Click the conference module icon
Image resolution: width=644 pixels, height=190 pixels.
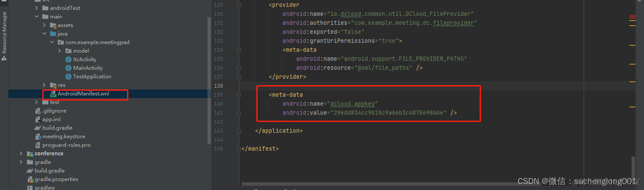[30, 154]
